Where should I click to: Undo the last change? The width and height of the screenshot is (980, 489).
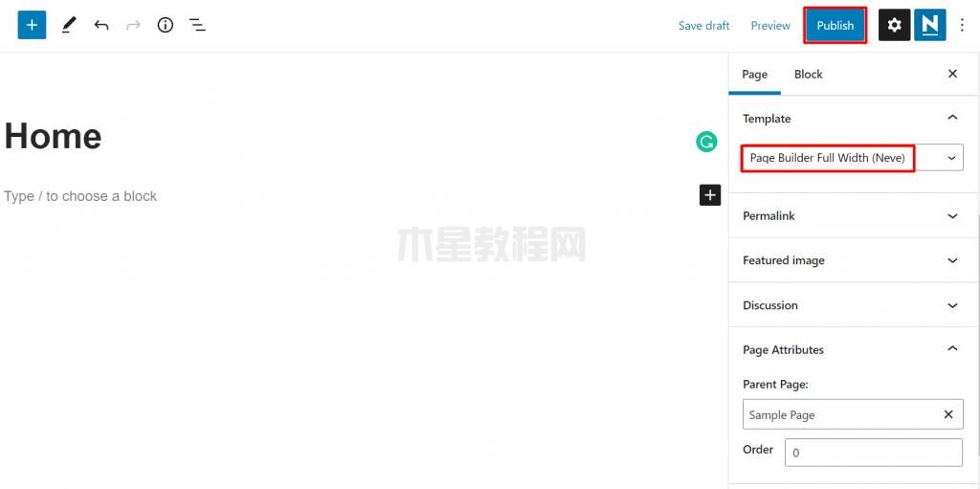click(x=101, y=25)
